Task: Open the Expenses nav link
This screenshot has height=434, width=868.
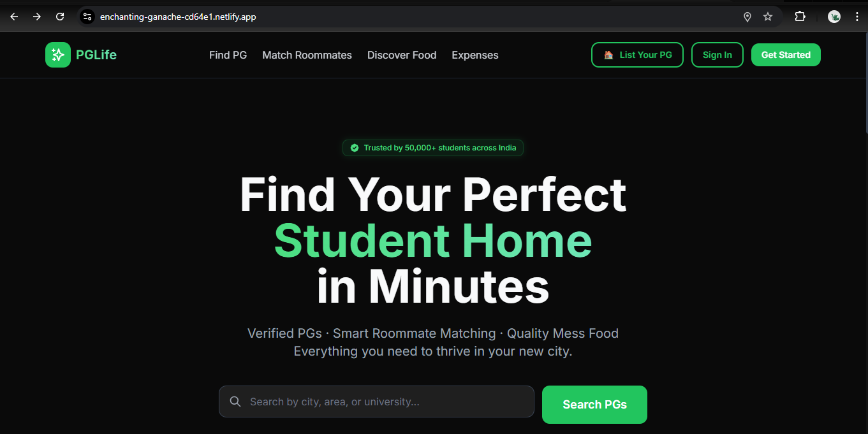Action: point(475,55)
